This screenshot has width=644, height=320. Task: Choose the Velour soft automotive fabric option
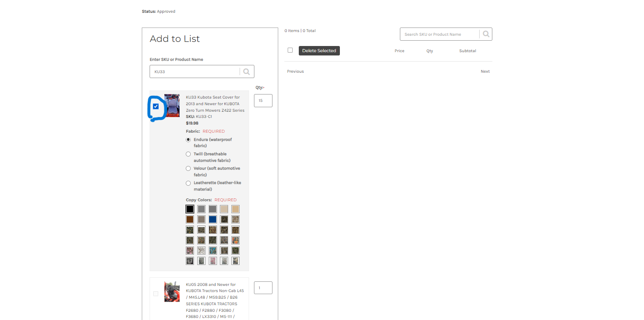coord(188,168)
